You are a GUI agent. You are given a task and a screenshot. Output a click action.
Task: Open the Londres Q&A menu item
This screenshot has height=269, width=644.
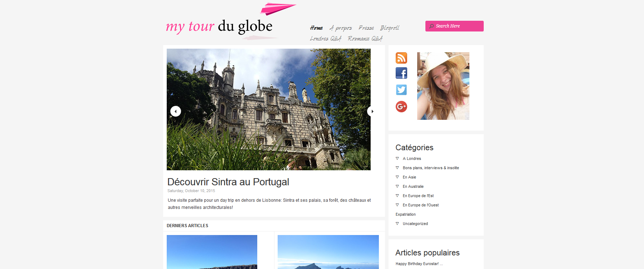(326, 39)
